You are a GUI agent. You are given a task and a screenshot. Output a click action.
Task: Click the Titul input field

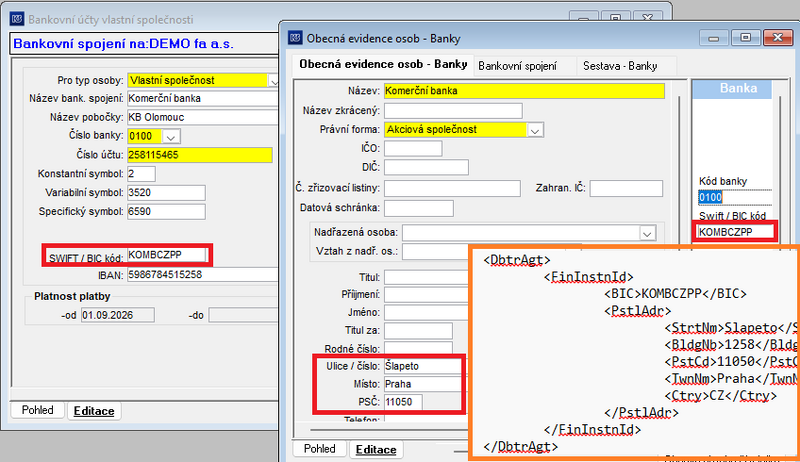tap(426, 277)
